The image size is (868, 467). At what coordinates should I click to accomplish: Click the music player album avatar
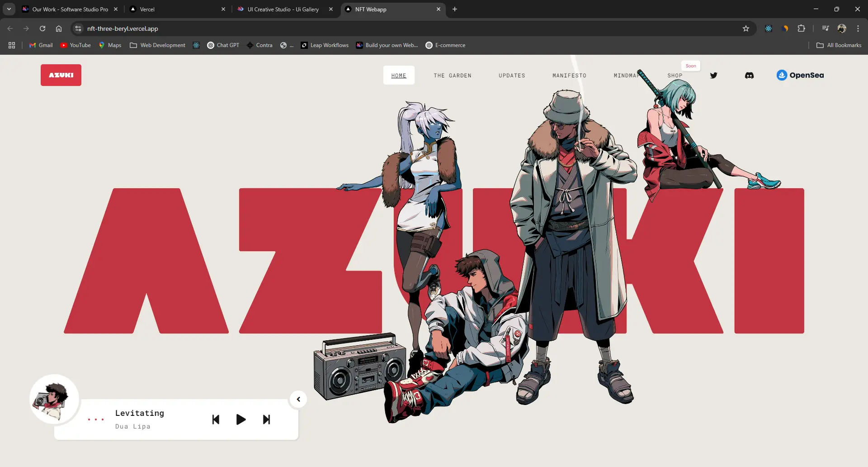54,399
